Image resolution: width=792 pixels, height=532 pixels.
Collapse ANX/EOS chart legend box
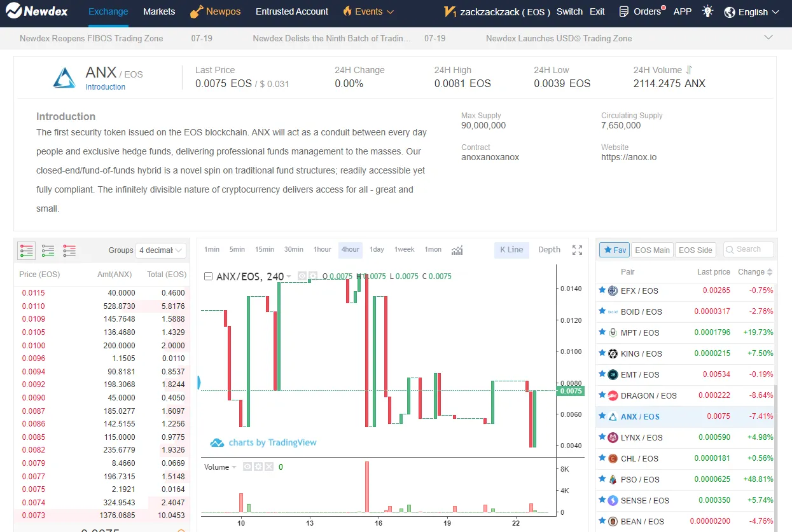point(208,276)
